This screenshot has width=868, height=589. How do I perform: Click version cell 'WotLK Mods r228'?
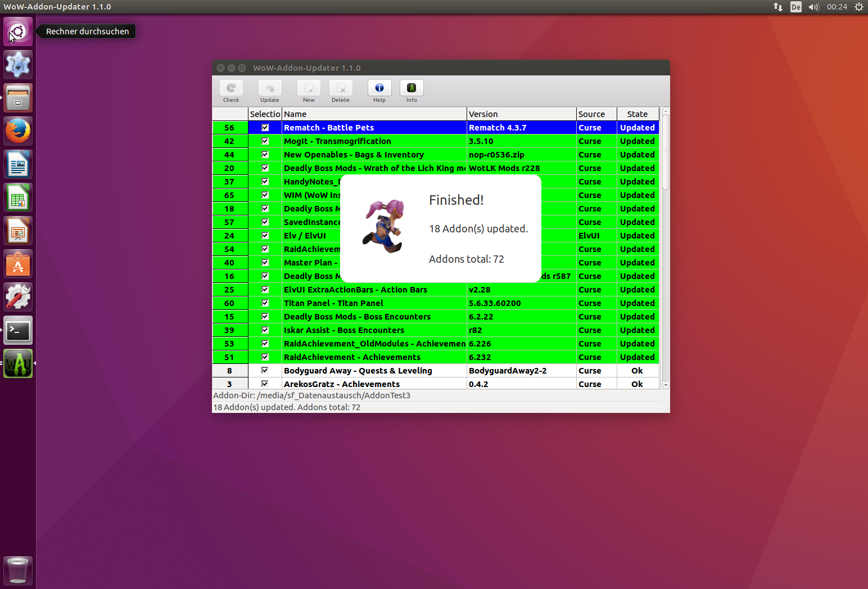pyautogui.click(x=522, y=168)
